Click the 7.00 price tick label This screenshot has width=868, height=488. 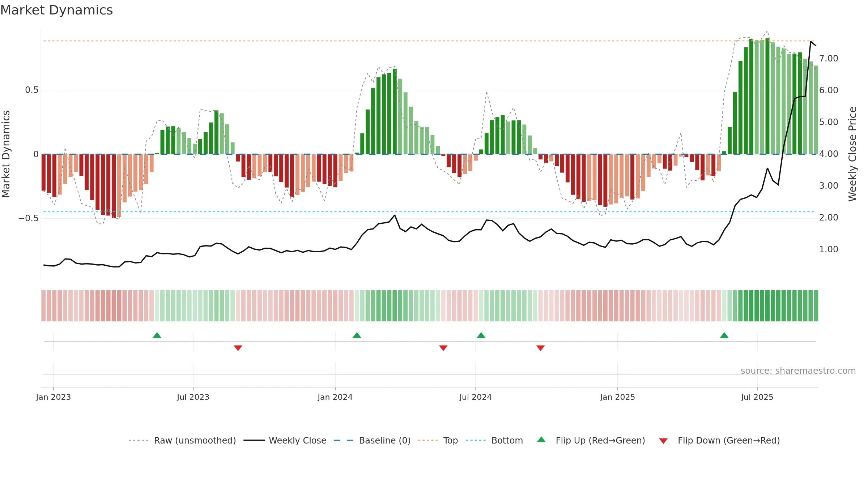point(829,58)
